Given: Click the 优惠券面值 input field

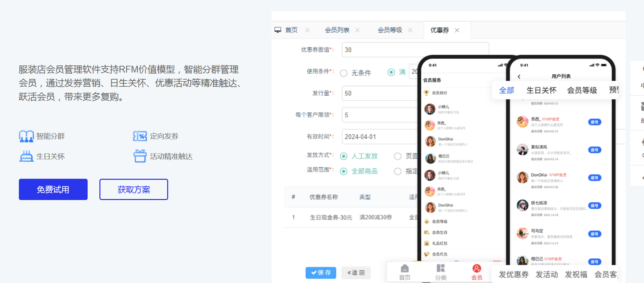Looking at the screenshot, I should [415, 50].
